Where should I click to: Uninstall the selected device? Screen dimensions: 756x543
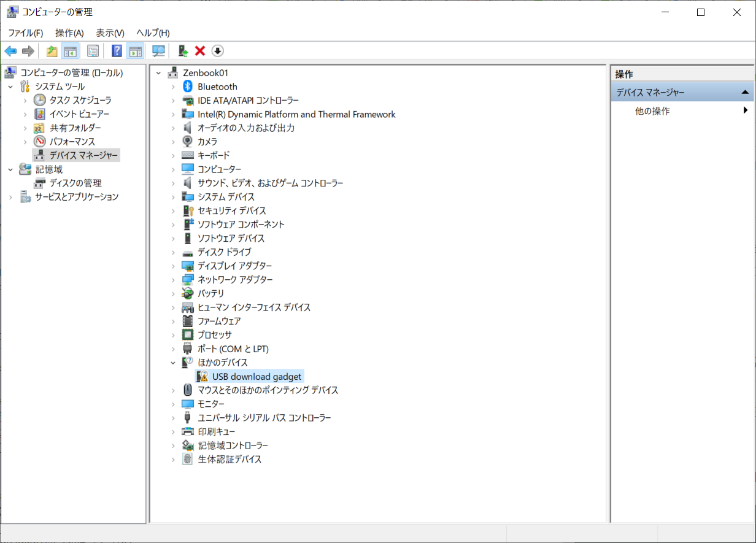[199, 50]
